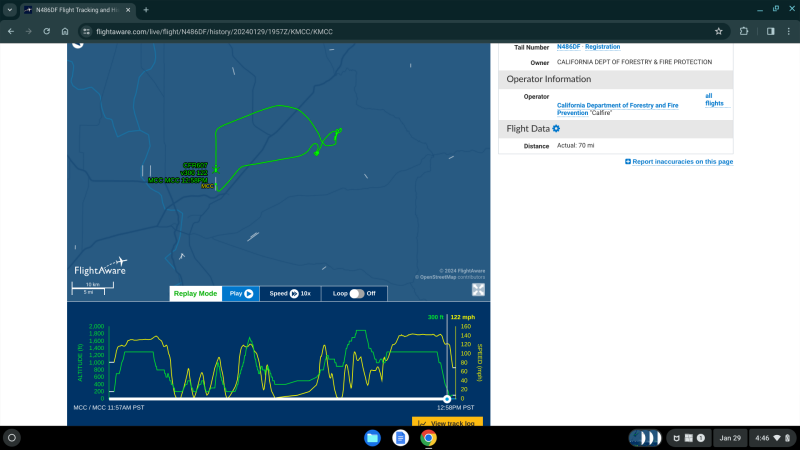Click the flightaware.com address bar URL
800x450 pixels.
pyautogui.click(x=214, y=32)
